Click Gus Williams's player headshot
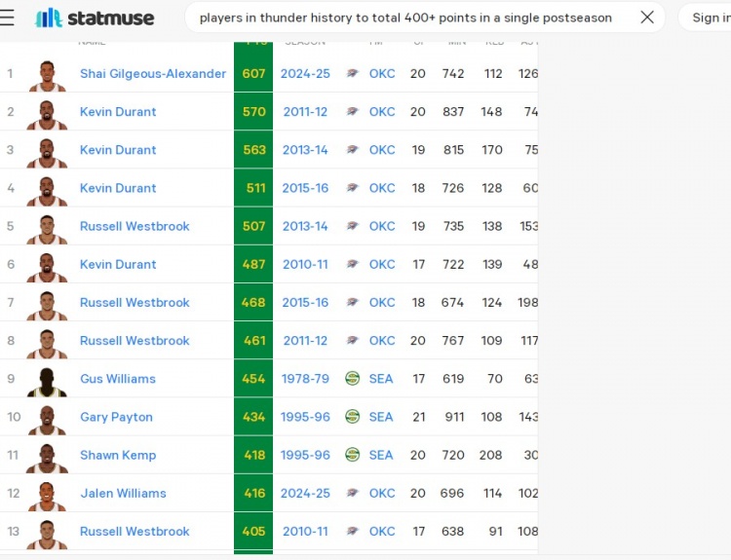Screen dimensions: 731x560 coord(47,380)
